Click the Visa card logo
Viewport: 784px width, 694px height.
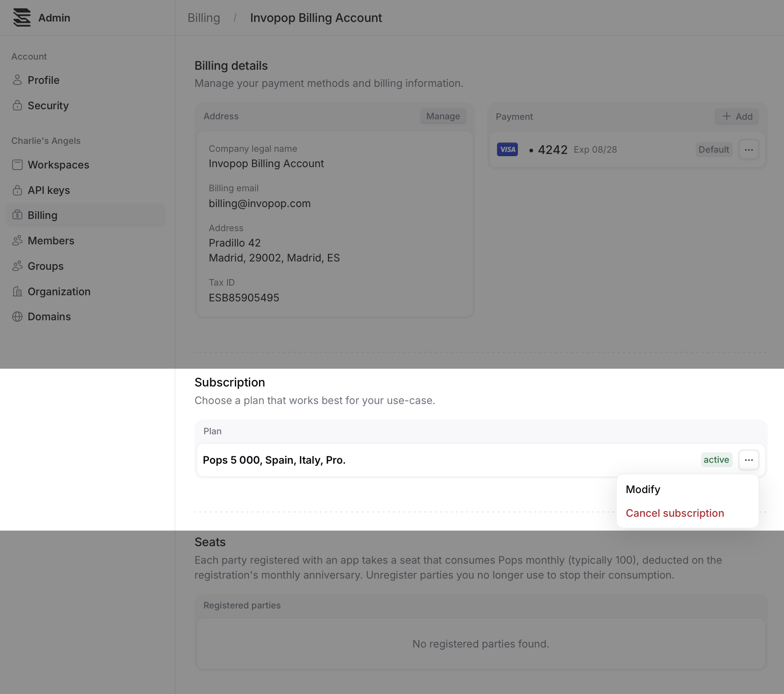click(507, 149)
